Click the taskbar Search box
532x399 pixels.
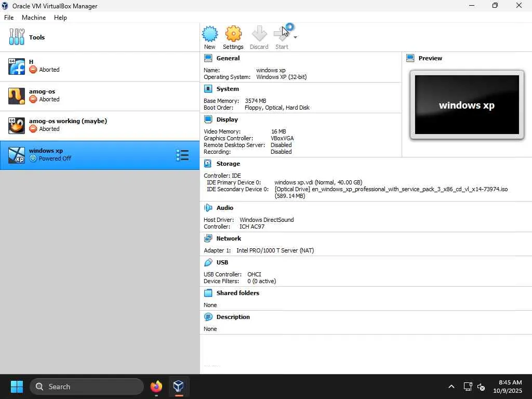click(x=87, y=387)
